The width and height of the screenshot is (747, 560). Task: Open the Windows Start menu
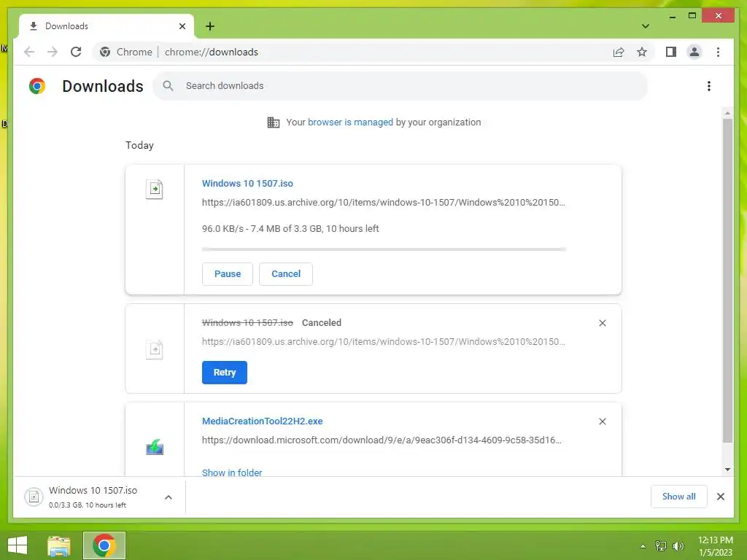pyautogui.click(x=18, y=545)
